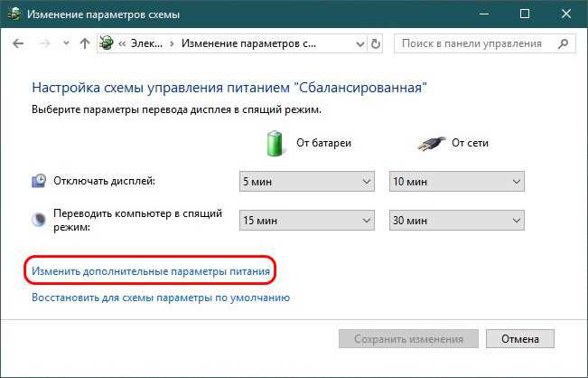Expand the address bar history dropdown
The width and height of the screenshot is (588, 378).
click(x=360, y=44)
